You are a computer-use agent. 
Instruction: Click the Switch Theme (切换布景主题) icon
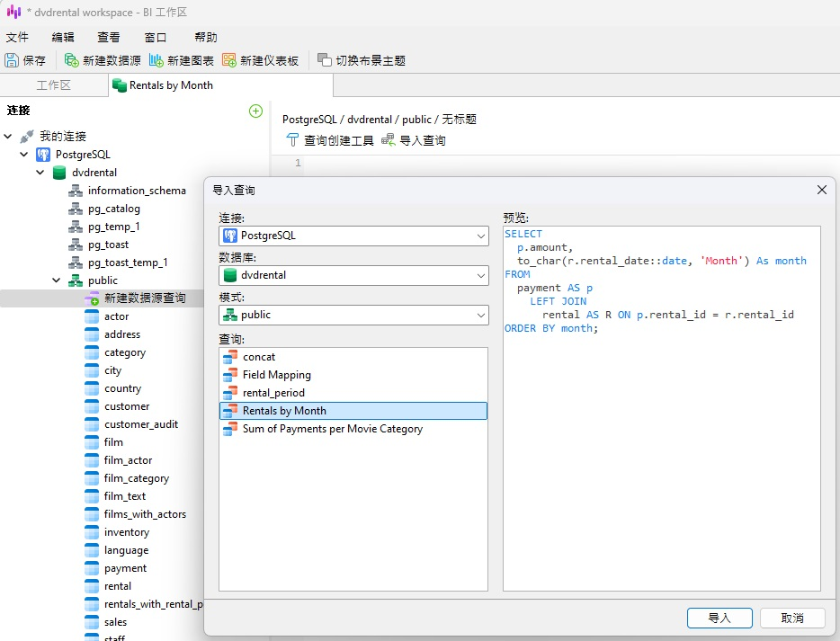(x=324, y=60)
